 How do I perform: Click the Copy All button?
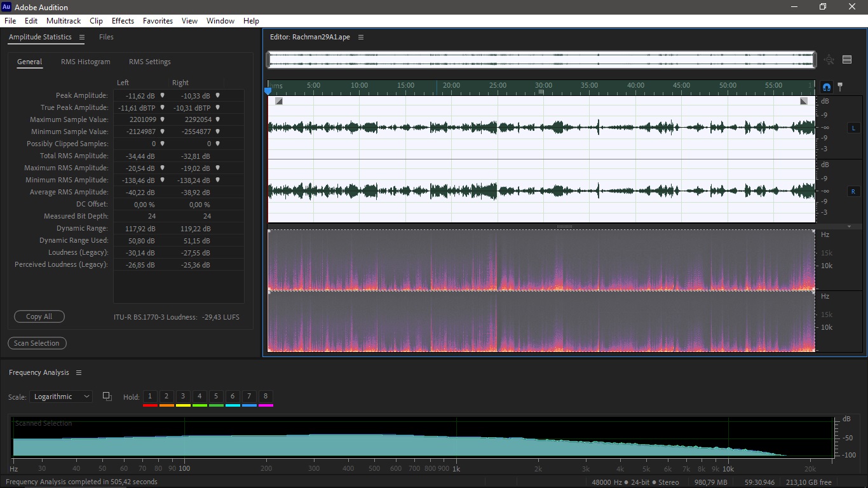tap(39, 316)
